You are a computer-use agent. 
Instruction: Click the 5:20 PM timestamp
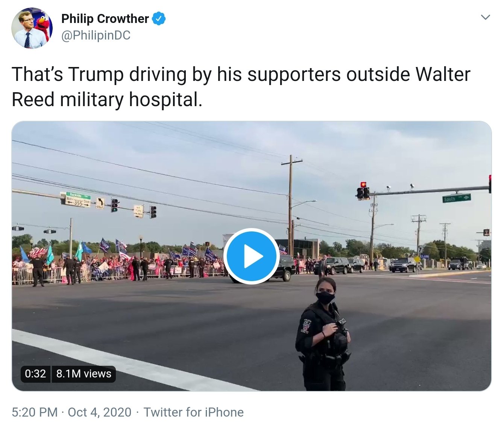35,412
